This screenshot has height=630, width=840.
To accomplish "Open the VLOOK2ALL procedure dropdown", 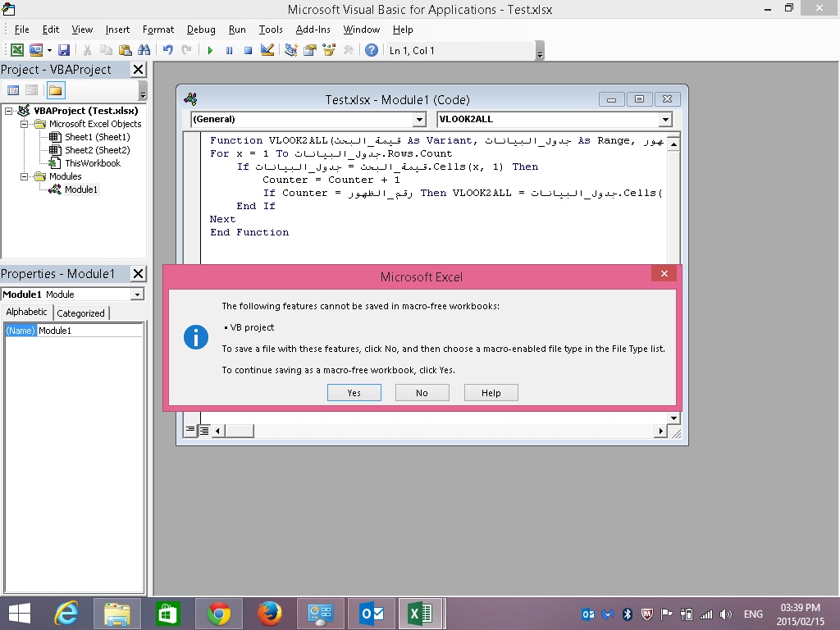I will pos(665,119).
